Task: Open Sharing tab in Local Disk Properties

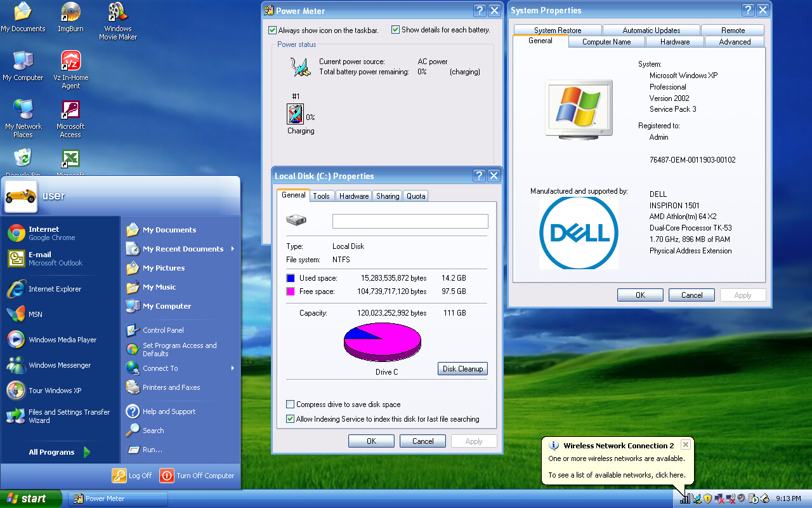Action: 388,196
